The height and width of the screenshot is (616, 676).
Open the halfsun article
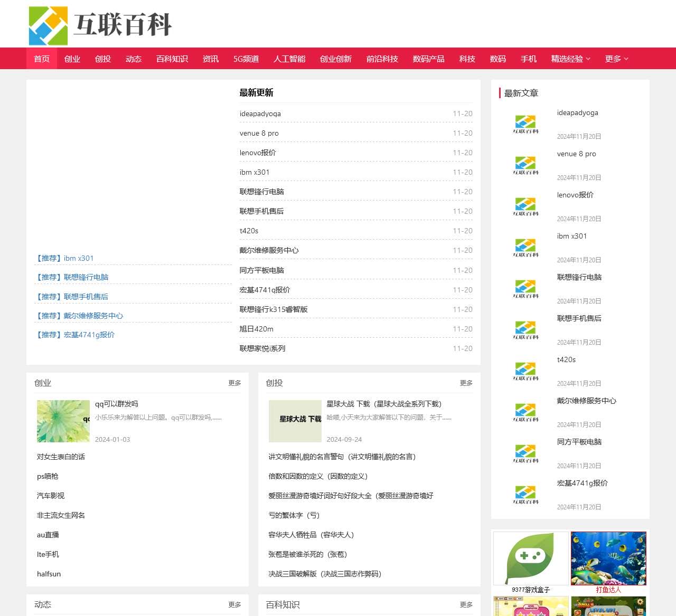click(49, 574)
